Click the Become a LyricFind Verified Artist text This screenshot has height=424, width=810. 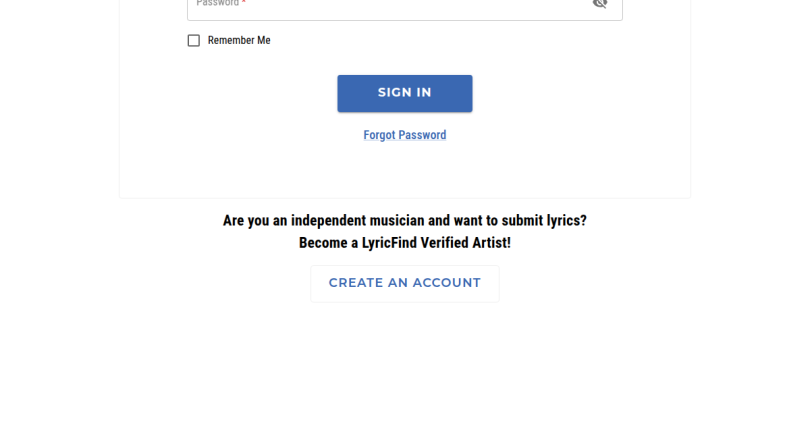[x=405, y=243]
